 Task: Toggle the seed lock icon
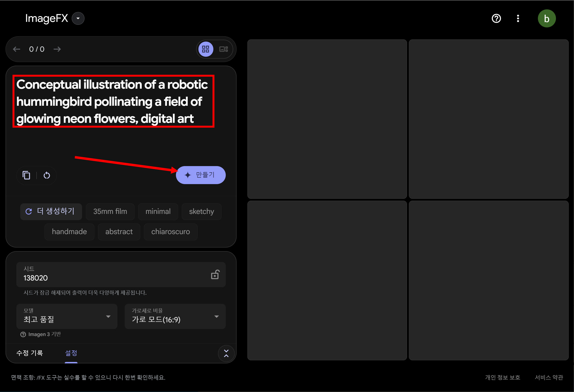[x=215, y=274]
